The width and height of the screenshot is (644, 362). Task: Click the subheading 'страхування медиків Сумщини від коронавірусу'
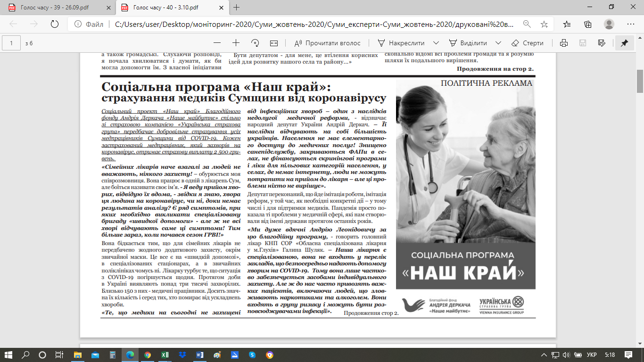pyautogui.click(x=244, y=99)
